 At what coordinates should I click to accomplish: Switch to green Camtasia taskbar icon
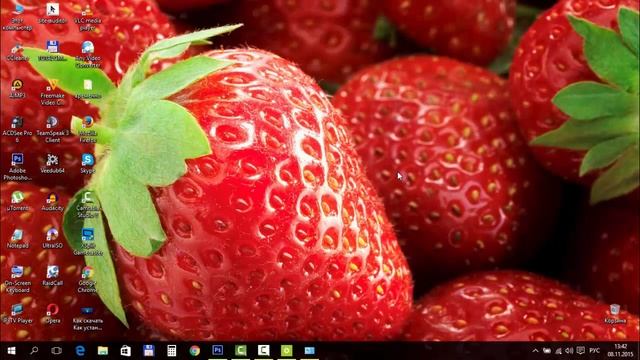240,351
